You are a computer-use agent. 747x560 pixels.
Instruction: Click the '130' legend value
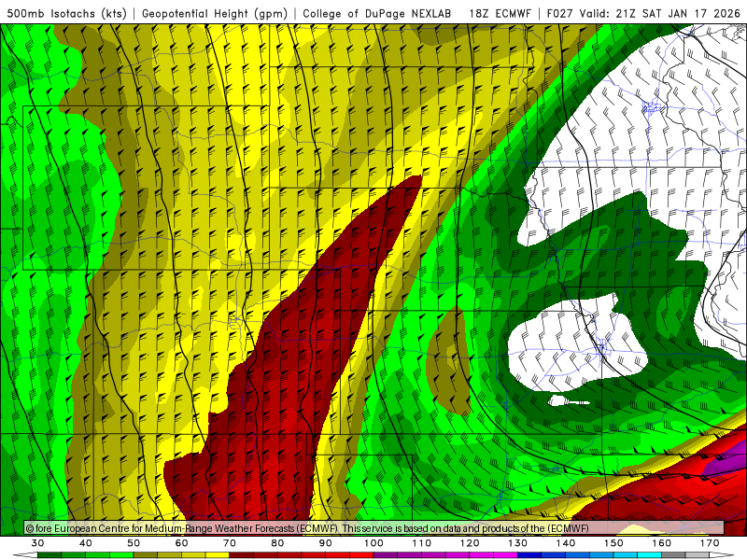pyautogui.click(x=518, y=543)
